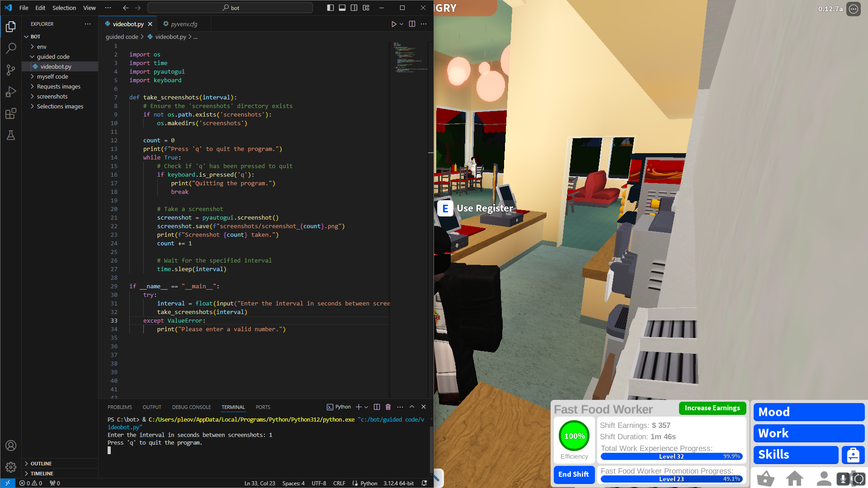868x488 pixels.
Task: Toggle Primary Side Bar layout icon
Action: (x=330, y=8)
